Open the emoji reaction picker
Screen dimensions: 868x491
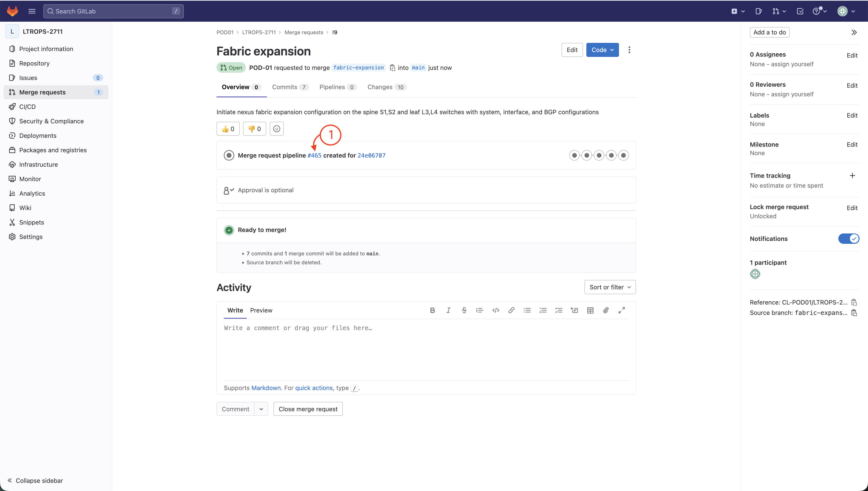276,129
